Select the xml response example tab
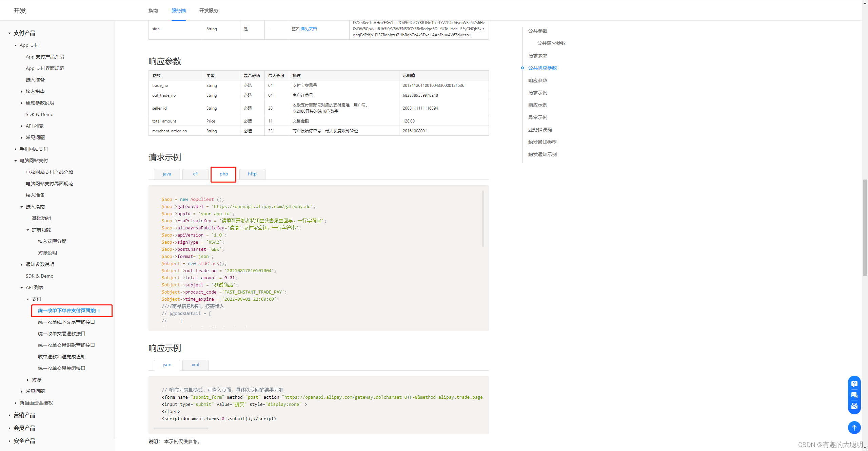The image size is (868, 451). tap(195, 365)
